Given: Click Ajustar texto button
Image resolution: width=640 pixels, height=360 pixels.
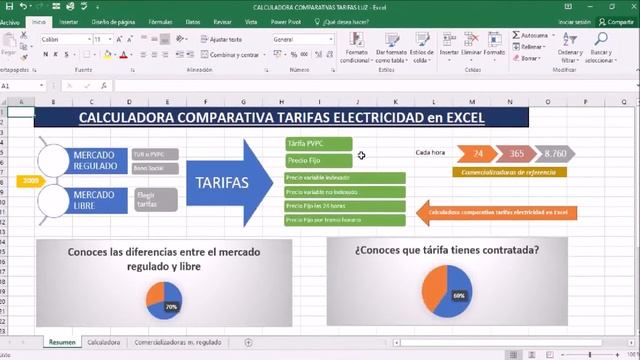Looking at the screenshot, I should tap(222, 40).
